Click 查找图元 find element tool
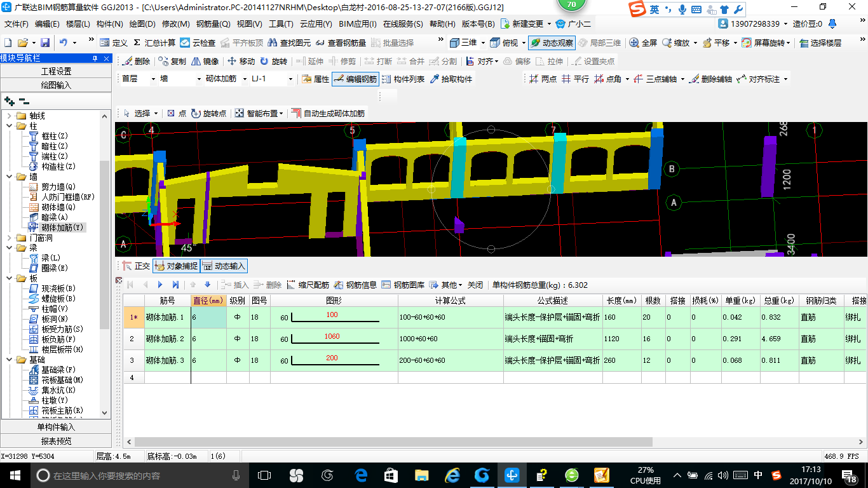Viewport: 868px width, 488px height. click(x=290, y=43)
